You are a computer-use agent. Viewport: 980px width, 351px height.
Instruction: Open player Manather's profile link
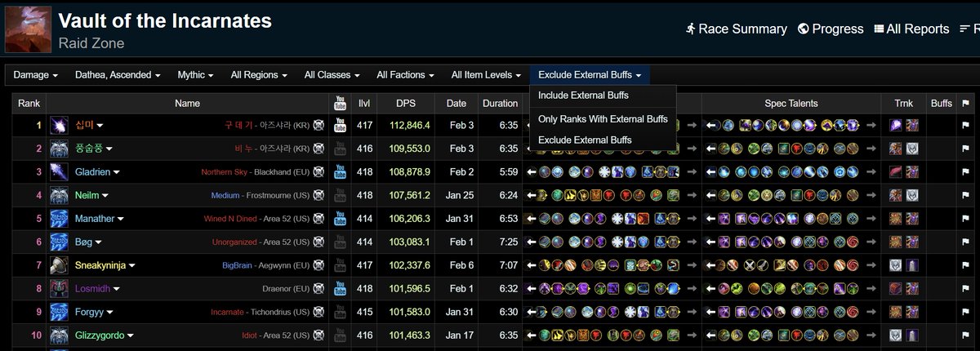[95, 219]
